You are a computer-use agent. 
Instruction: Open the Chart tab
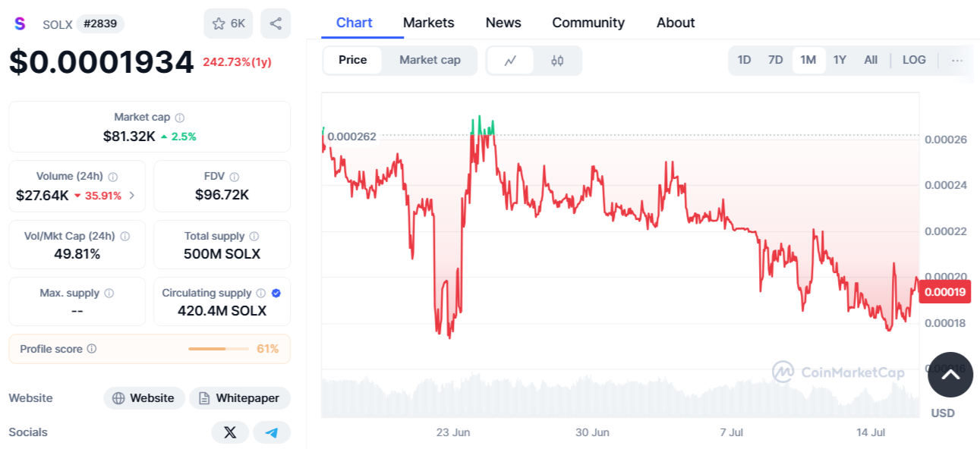coord(355,23)
